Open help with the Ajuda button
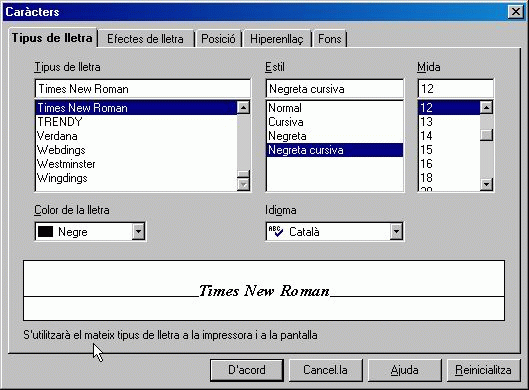The width and height of the screenshot is (529, 390). [x=405, y=370]
